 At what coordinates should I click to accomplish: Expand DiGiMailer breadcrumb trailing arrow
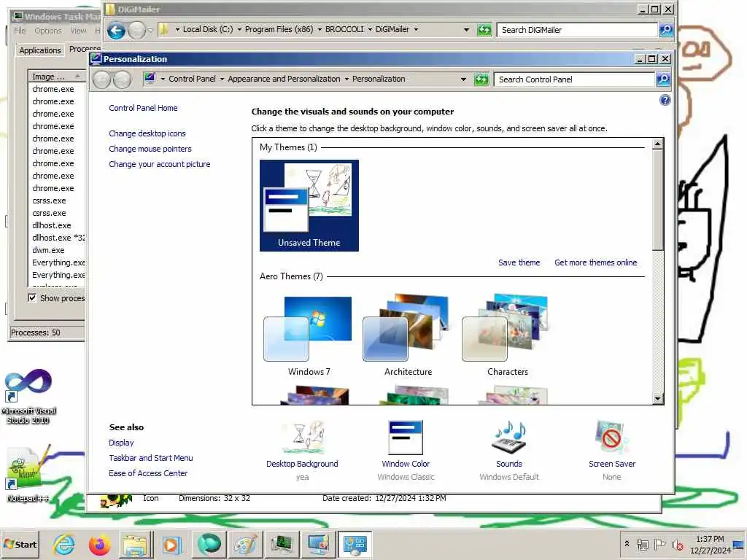click(x=416, y=29)
